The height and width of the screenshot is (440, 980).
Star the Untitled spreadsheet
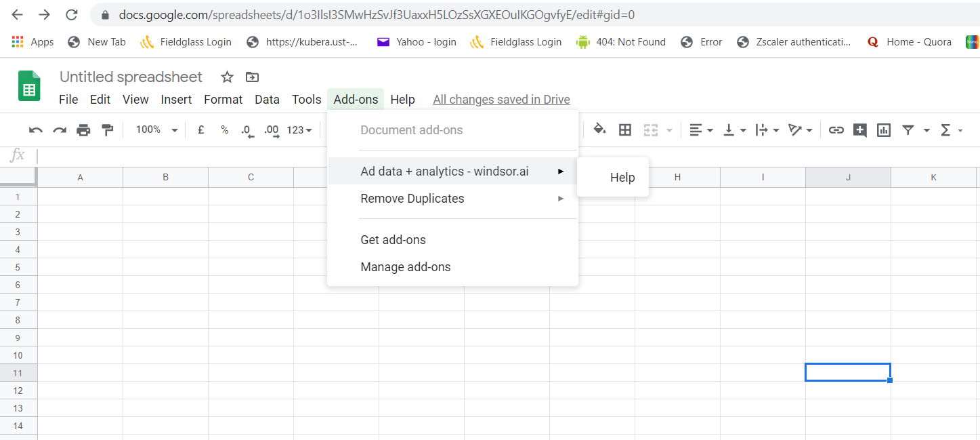coord(228,77)
